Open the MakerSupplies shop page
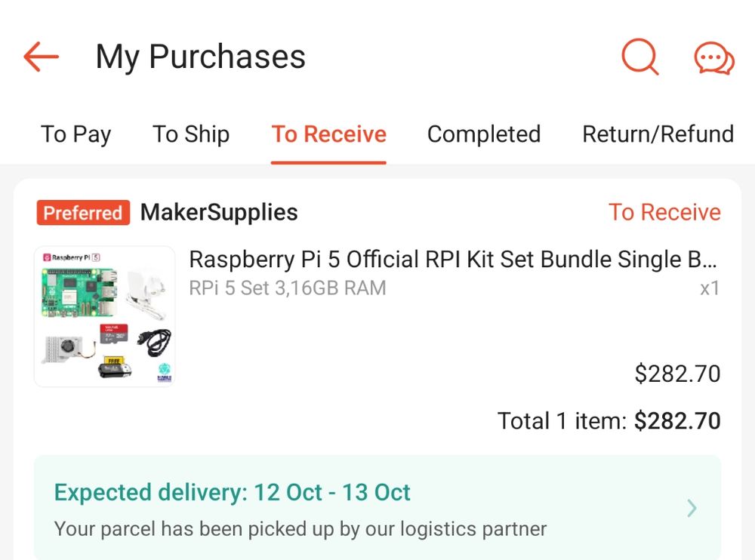 pyautogui.click(x=219, y=213)
